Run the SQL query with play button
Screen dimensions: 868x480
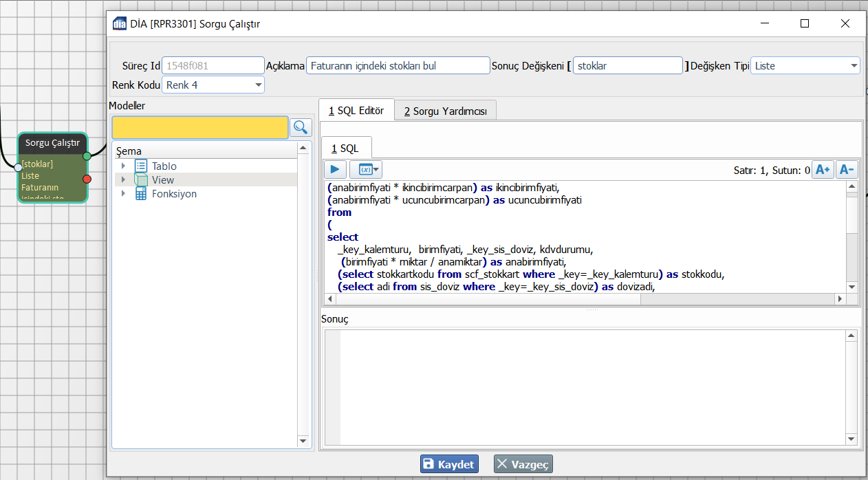click(335, 169)
